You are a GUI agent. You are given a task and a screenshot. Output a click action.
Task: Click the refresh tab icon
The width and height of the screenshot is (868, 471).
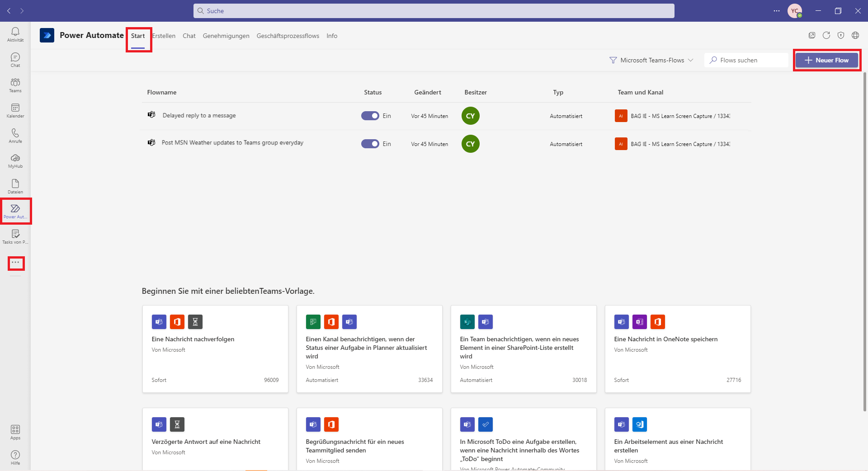(x=826, y=35)
